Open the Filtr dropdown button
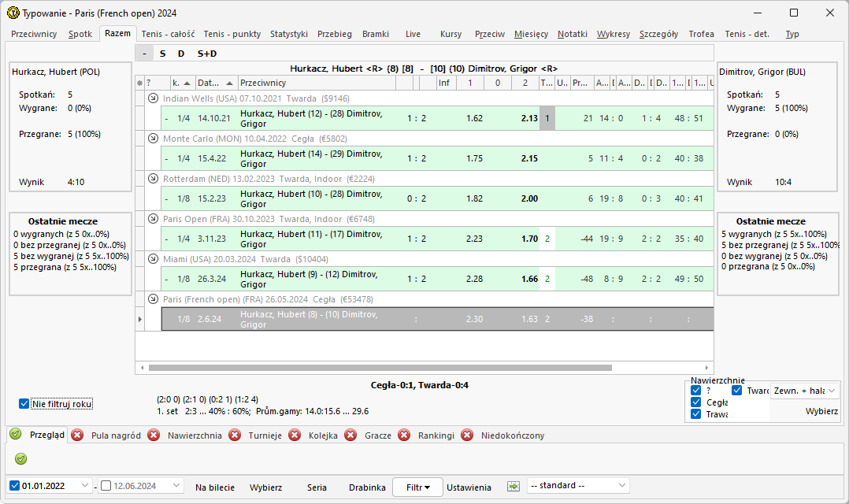Viewport: 849px width, 504px height. 417,487
